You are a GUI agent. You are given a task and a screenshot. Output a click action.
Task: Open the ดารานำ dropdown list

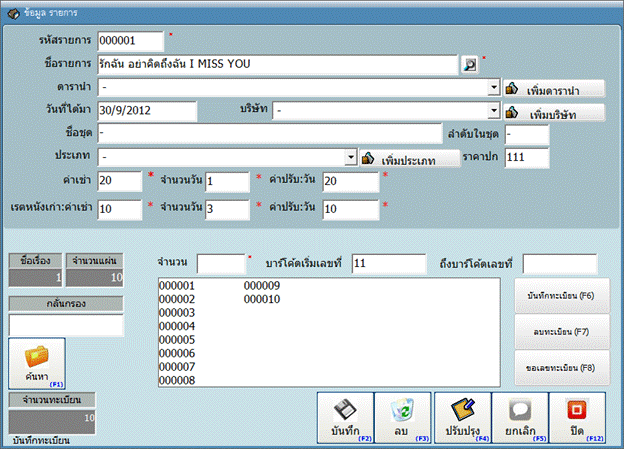pyautogui.click(x=494, y=87)
